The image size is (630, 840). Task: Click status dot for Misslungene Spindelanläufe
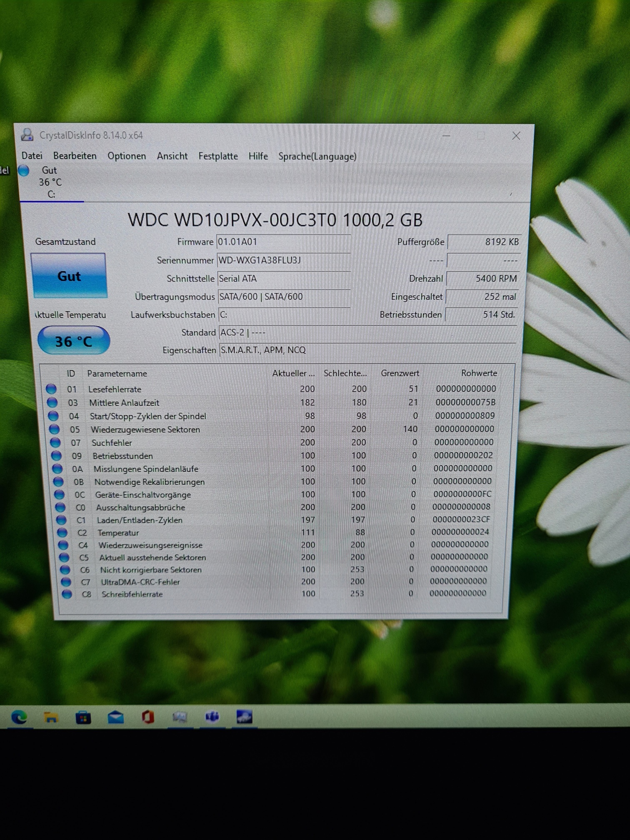point(57,468)
